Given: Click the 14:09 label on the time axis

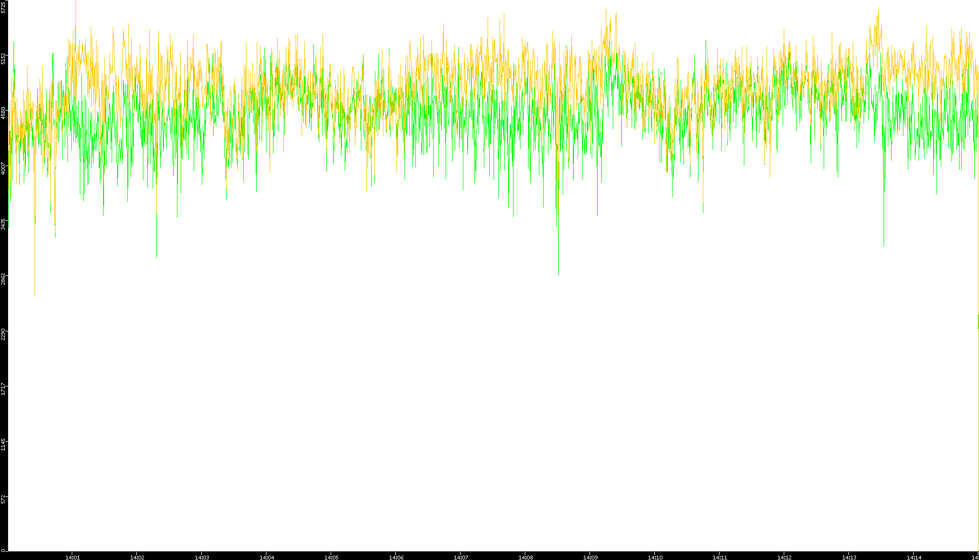Looking at the screenshot, I should point(590,557).
